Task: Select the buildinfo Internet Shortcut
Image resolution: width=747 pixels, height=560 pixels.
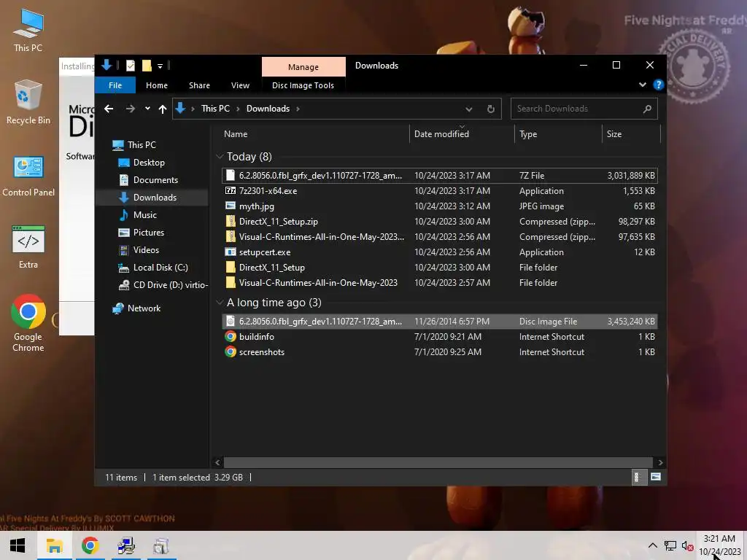Action: pos(439,337)
